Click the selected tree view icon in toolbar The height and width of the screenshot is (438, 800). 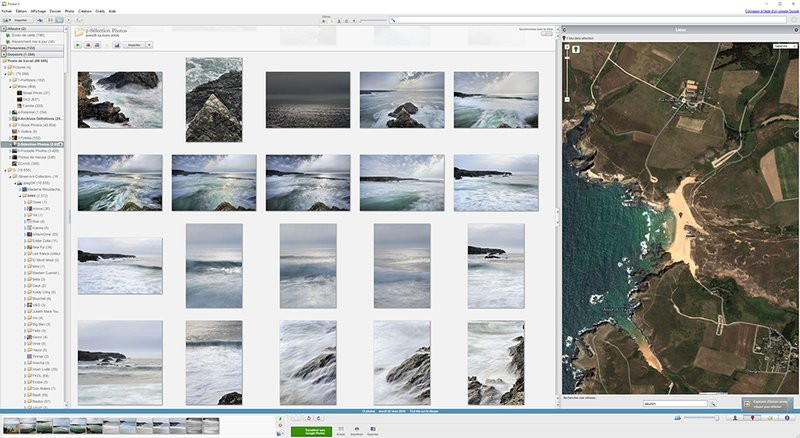59,20
